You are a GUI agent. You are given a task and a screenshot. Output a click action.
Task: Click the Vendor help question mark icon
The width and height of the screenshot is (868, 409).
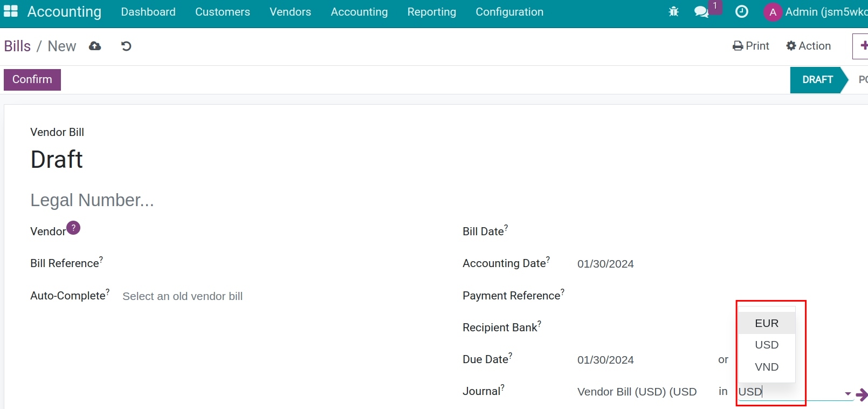73,228
